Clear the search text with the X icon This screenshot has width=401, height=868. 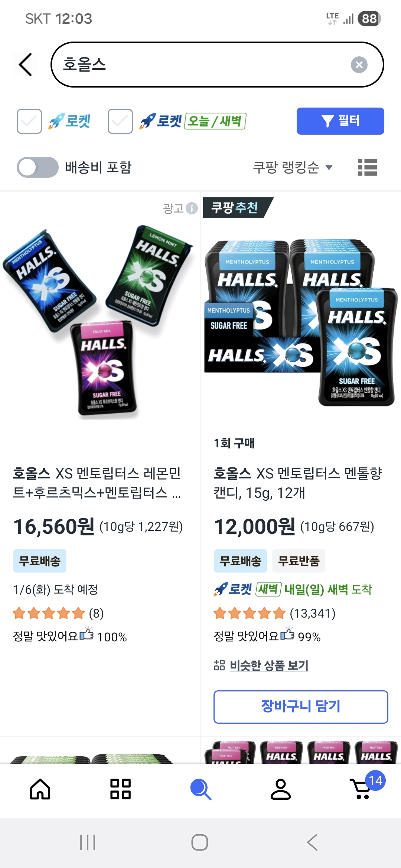(x=359, y=65)
